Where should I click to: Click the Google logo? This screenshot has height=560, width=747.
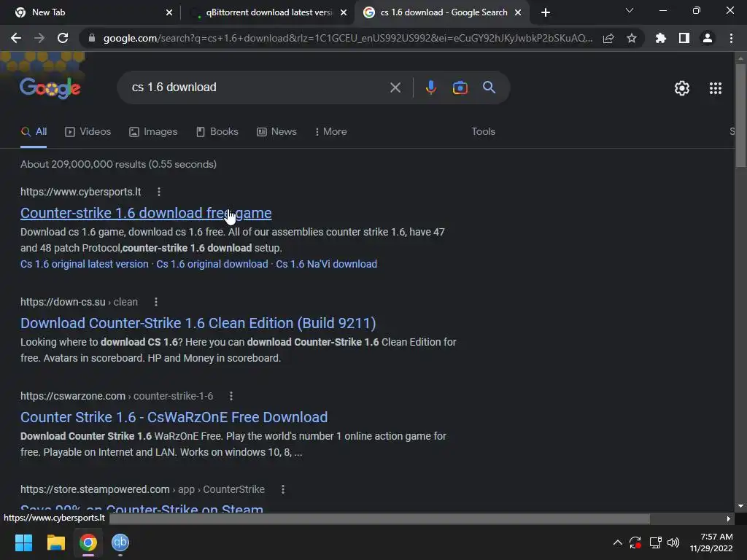[50, 87]
